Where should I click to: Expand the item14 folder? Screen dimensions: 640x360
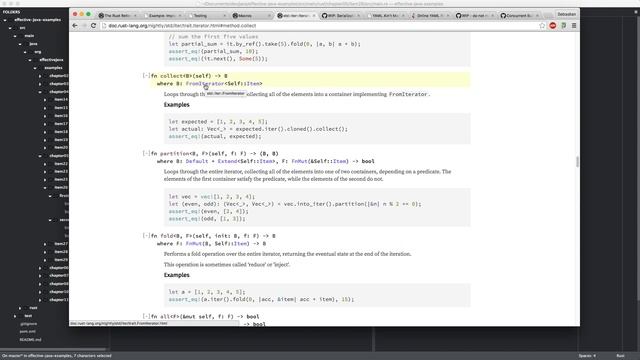click(45, 100)
